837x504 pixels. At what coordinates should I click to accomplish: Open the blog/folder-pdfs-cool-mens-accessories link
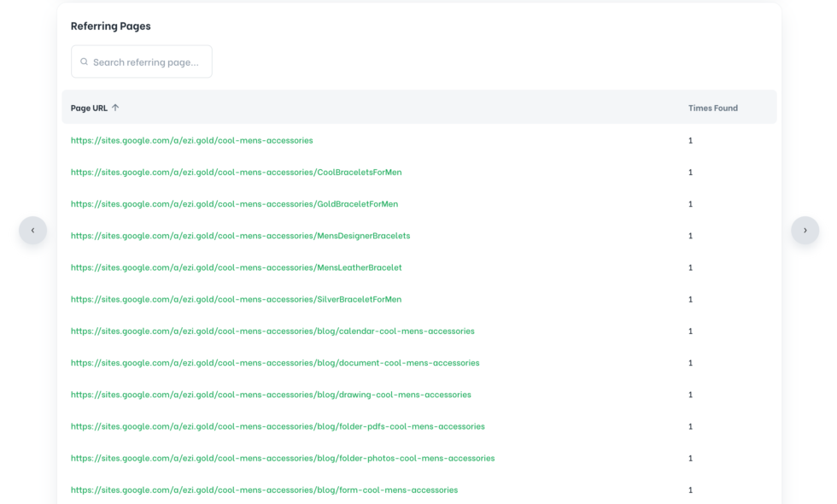pyautogui.click(x=278, y=426)
